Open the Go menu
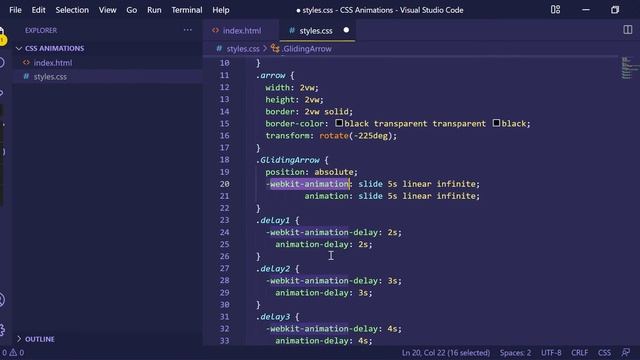The width and height of the screenshot is (640, 360). (131, 10)
